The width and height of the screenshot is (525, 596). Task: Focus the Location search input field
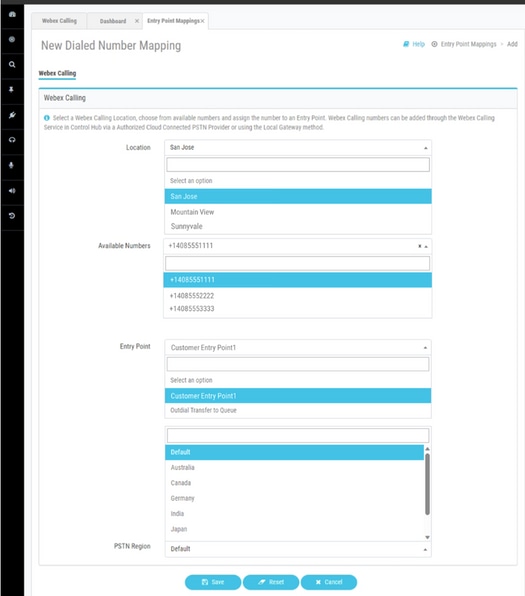(298, 165)
